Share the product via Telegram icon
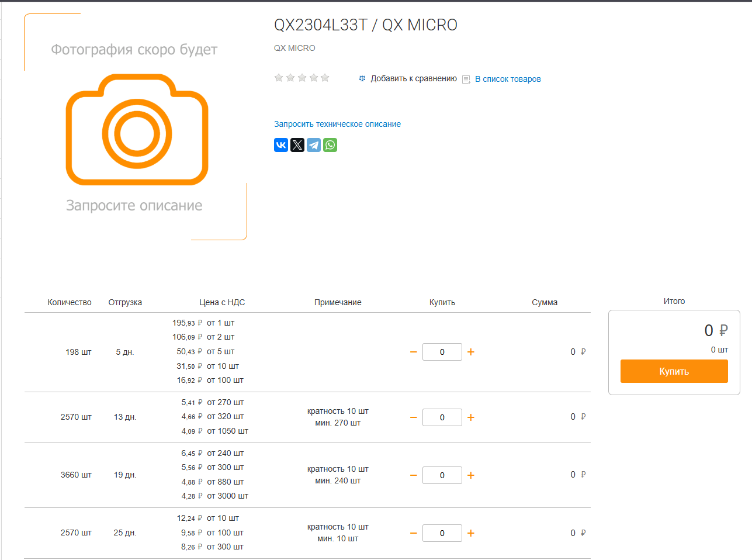 point(314,145)
